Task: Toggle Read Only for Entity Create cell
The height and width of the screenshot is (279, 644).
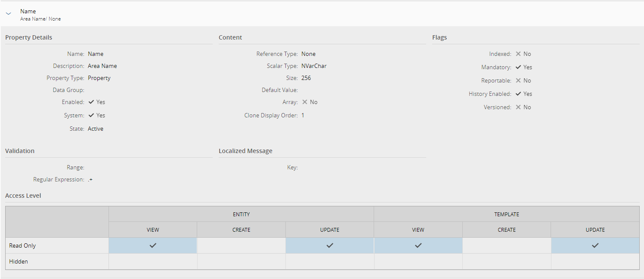Action: click(x=241, y=245)
